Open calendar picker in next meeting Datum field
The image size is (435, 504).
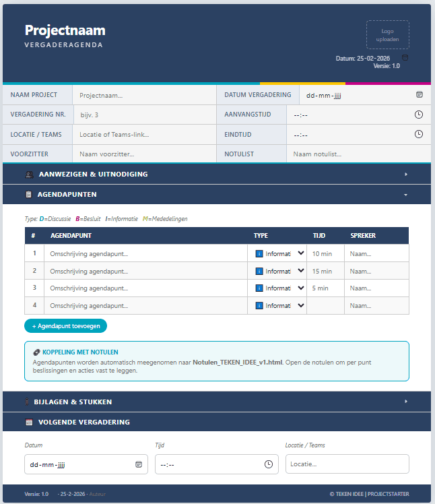139,464
